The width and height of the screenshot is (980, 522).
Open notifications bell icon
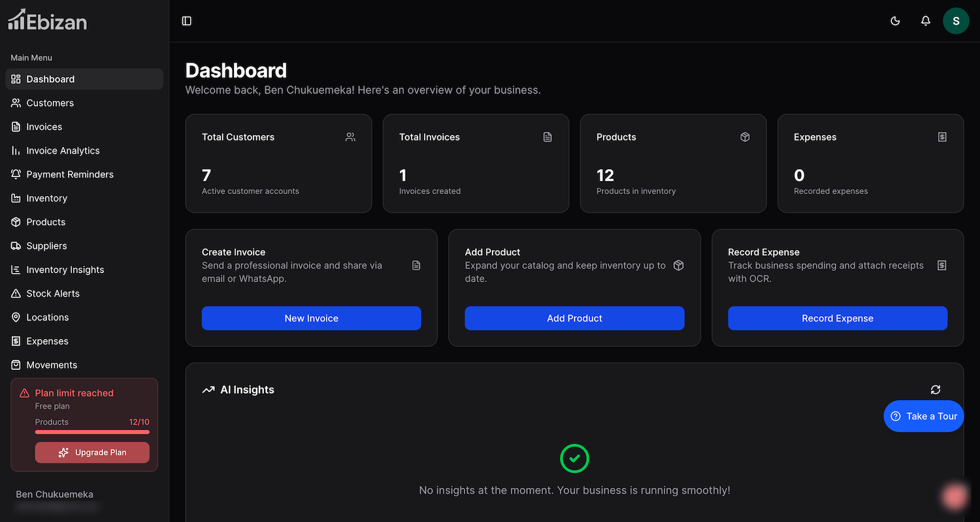925,21
